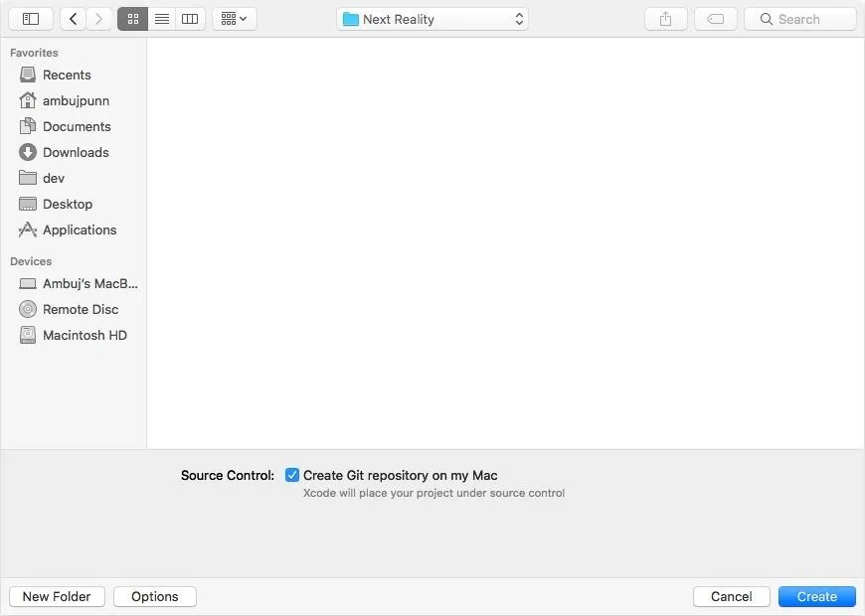Viewport: 865px width, 616px height.
Task: Click Create to save the project
Action: tap(817, 596)
